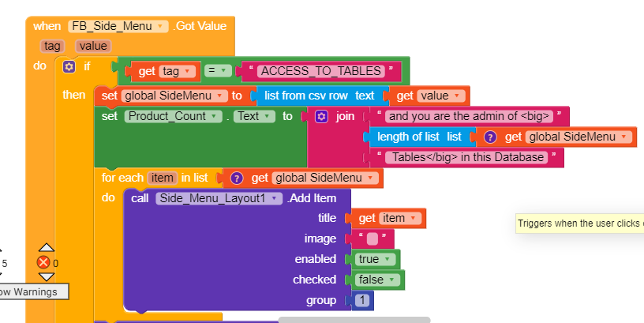Click the horizontal scrollbar at the bottom
This screenshot has height=323, width=644.
(354, 320)
